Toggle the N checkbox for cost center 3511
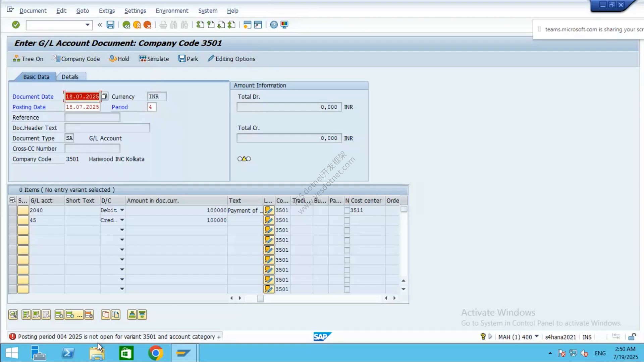Image resolution: width=644 pixels, height=362 pixels. click(347, 210)
